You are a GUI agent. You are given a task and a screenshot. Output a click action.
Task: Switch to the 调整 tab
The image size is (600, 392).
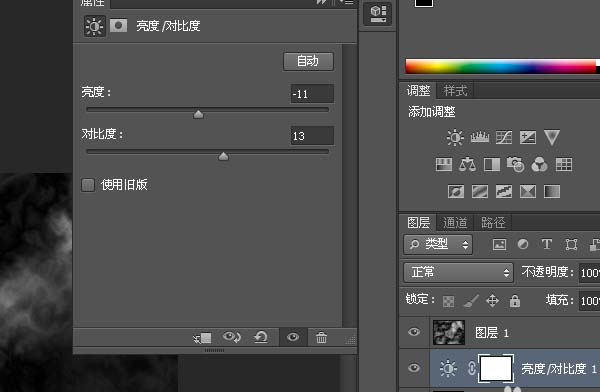[x=418, y=91]
